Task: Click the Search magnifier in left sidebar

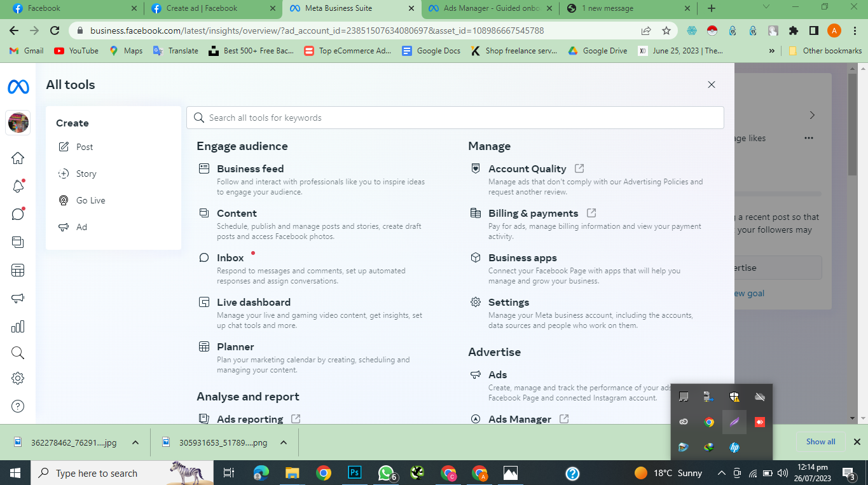Action: click(x=18, y=353)
